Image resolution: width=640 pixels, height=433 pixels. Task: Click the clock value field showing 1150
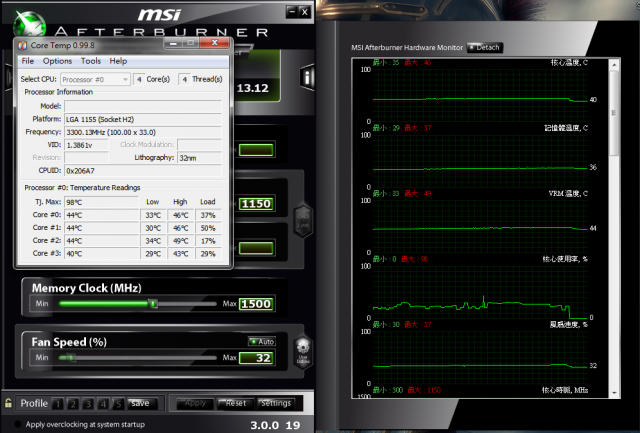[x=256, y=204]
